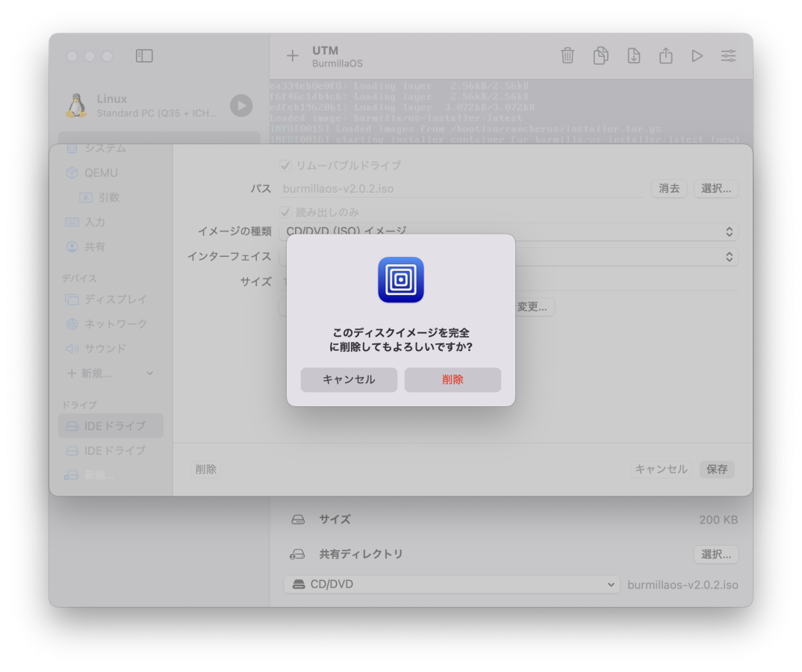The height and width of the screenshot is (672, 802).
Task: Start the Linux VM with its play button
Action: (x=240, y=105)
